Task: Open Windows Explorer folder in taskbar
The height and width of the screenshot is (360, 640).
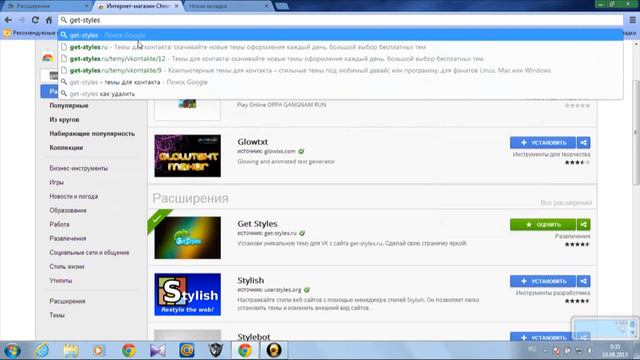Action: pyautogui.click(x=71, y=351)
